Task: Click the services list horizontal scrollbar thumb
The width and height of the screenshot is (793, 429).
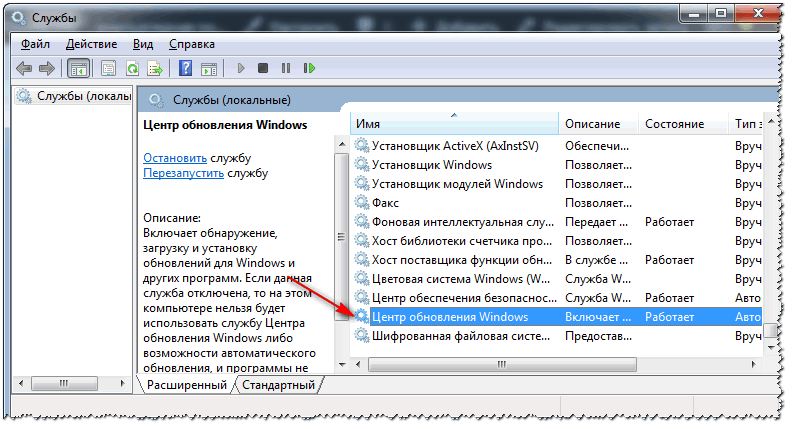Action: point(502,364)
